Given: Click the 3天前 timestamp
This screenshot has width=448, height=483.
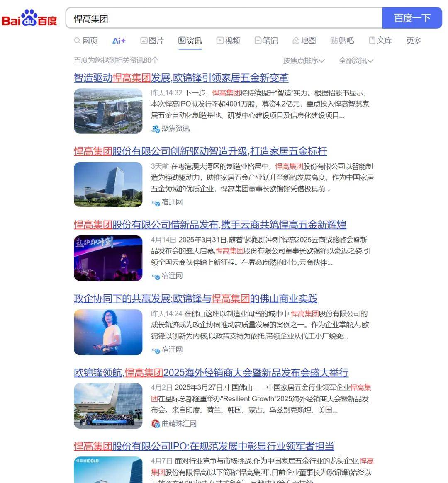Looking at the screenshot, I should click(160, 166).
